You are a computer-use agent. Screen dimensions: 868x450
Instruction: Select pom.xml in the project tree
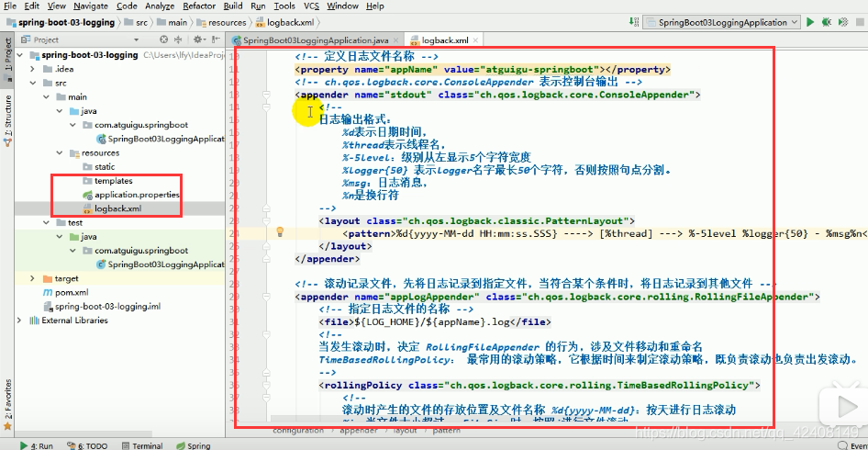[65, 292]
